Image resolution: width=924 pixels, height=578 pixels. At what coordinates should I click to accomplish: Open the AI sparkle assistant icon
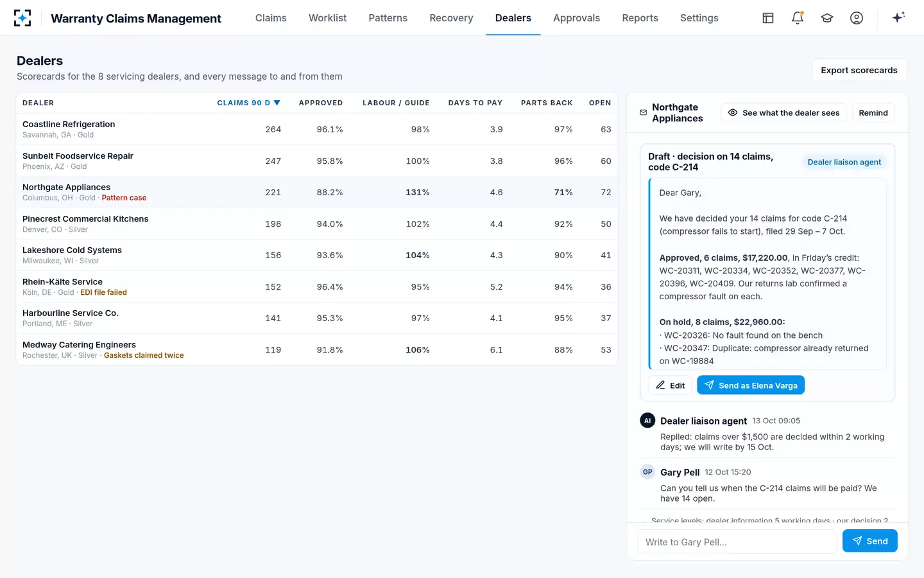(x=898, y=17)
